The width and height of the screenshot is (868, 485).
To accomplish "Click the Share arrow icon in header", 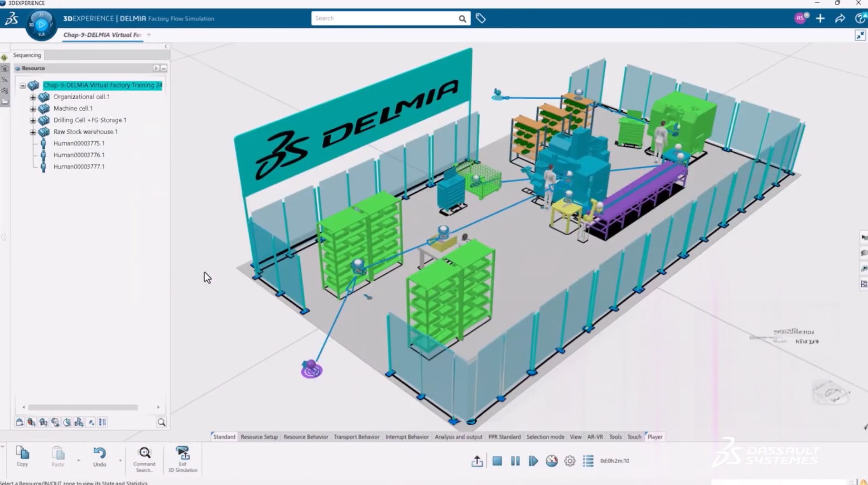I will click(840, 19).
